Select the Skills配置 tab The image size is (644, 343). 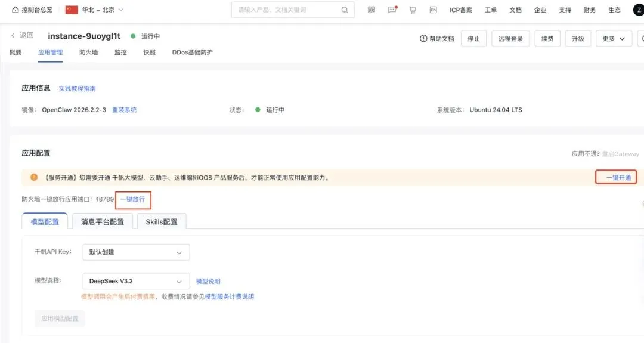tap(162, 221)
